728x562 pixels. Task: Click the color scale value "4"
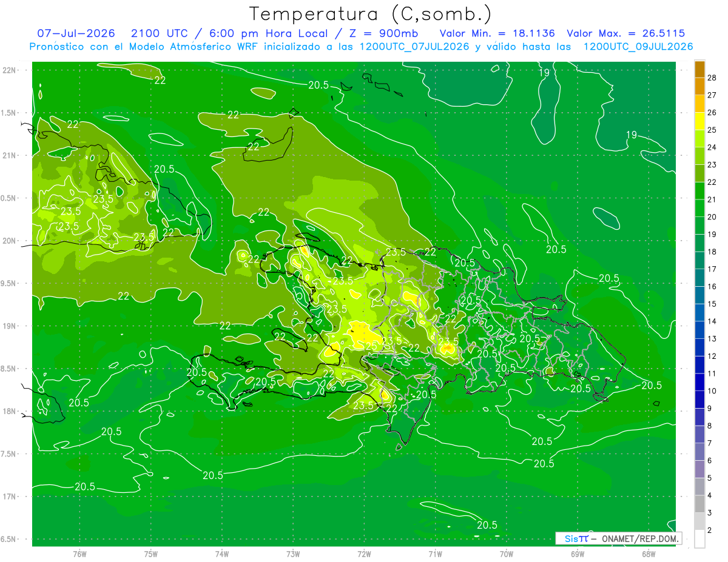click(x=710, y=495)
